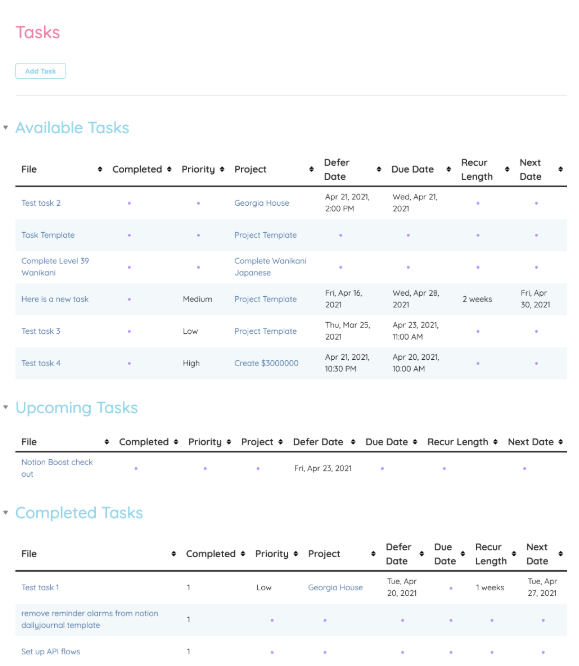Sort Available Tasks by Completed column
579x666 pixels.
(x=169, y=169)
